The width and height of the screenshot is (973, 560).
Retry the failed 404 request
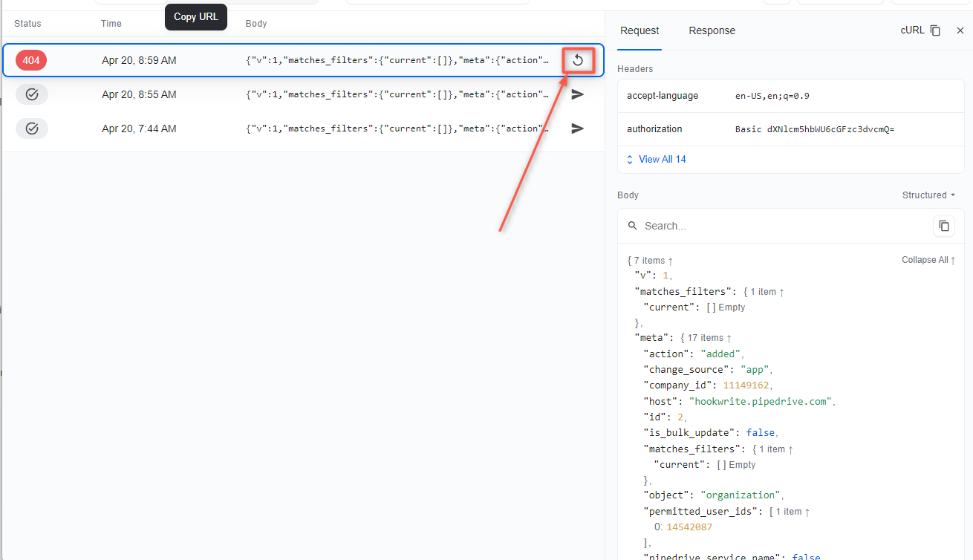tap(578, 60)
